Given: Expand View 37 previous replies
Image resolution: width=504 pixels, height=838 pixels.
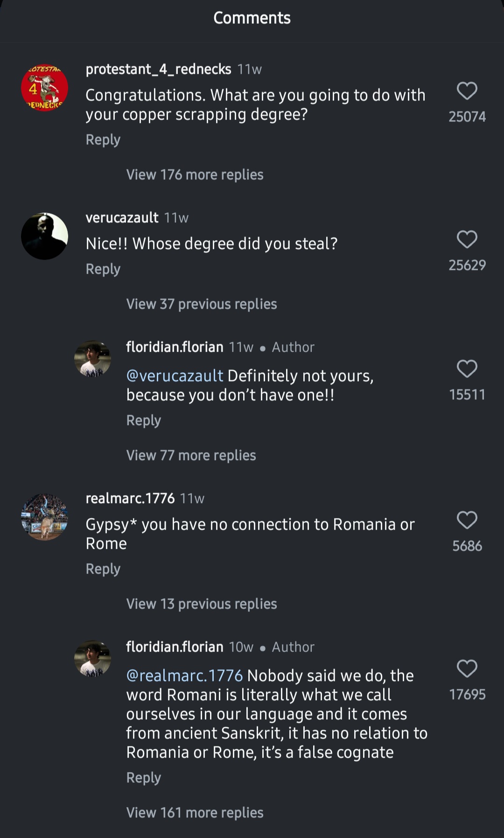Looking at the screenshot, I should tap(201, 304).
